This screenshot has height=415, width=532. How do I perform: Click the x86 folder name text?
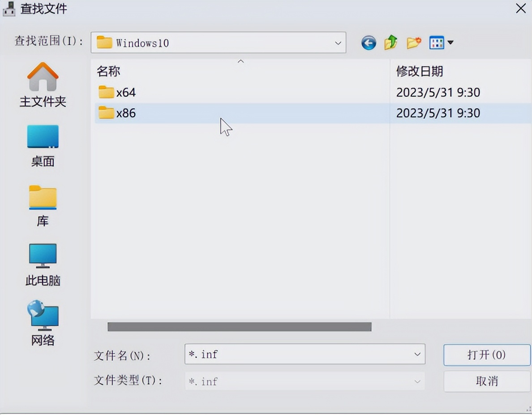point(126,113)
